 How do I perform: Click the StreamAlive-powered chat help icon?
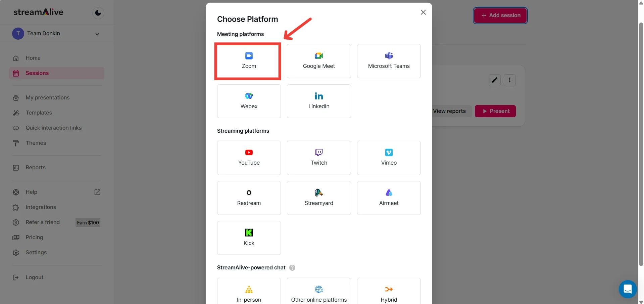pyautogui.click(x=292, y=268)
